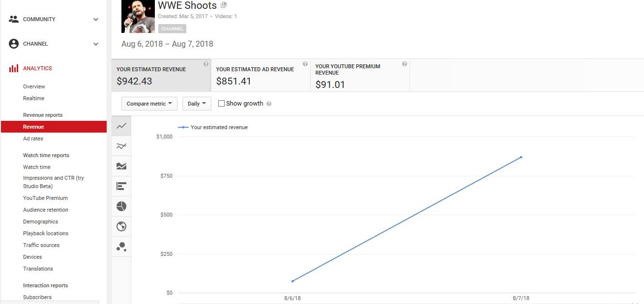Open Impressions and CTR report
The height and width of the screenshot is (304, 644).
click(53, 182)
